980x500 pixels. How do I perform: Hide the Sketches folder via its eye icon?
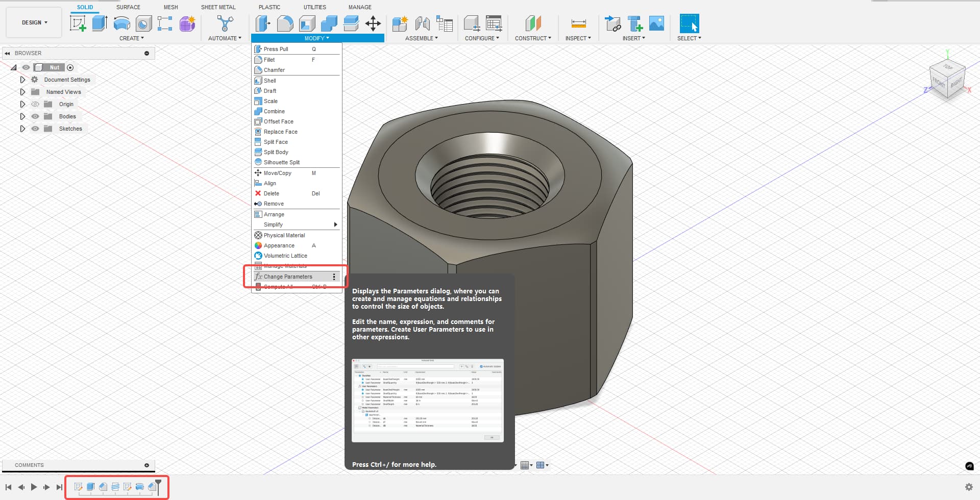(35, 129)
